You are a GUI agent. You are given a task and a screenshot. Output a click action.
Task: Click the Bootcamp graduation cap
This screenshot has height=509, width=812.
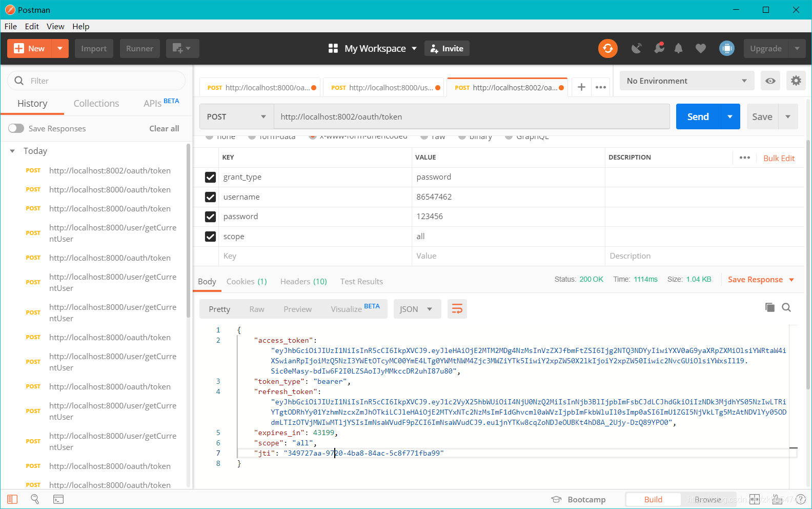pos(556,499)
